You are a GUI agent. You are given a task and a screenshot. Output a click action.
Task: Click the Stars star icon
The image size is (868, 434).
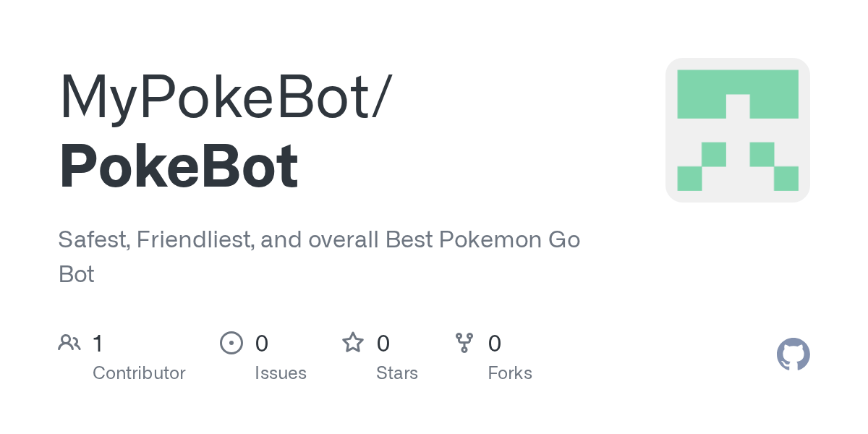[353, 342]
